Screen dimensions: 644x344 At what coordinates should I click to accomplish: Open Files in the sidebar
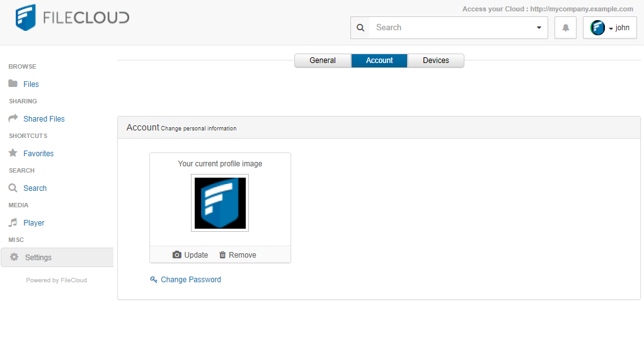pyautogui.click(x=31, y=84)
